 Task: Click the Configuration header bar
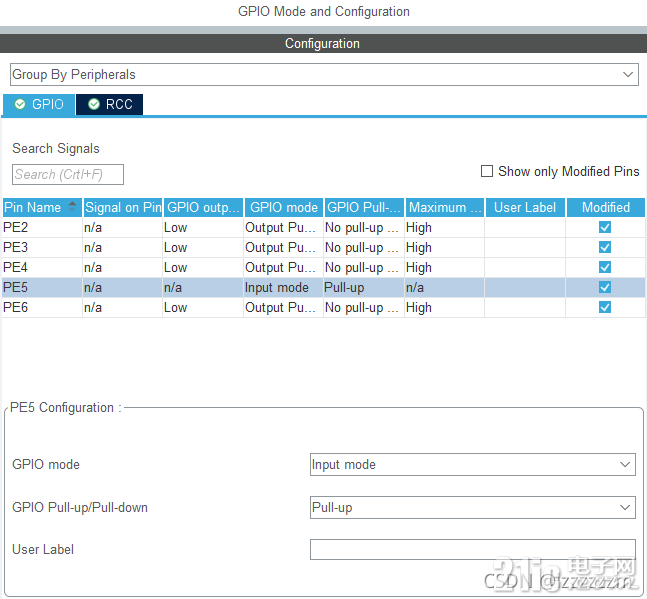coord(324,43)
